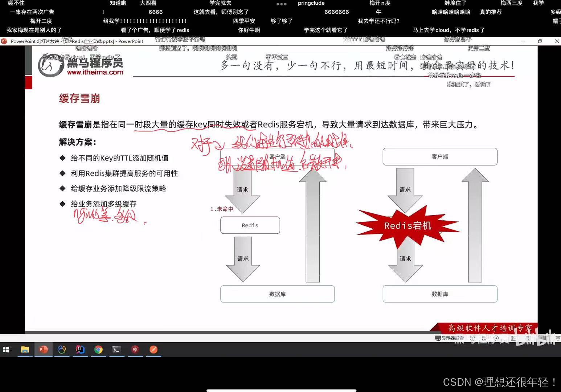Open the Windows Start menu
The width and height of the screenshot is (561, 392).
point(6,350)
